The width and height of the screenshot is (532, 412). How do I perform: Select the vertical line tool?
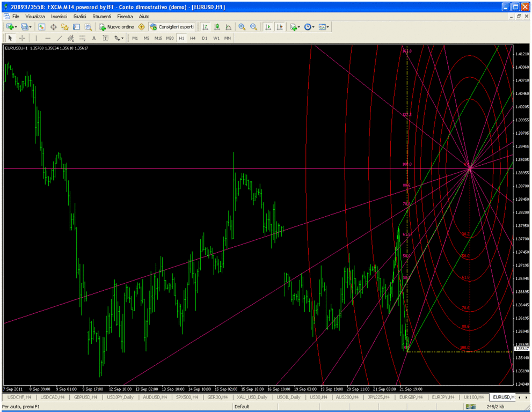[36, 38]
